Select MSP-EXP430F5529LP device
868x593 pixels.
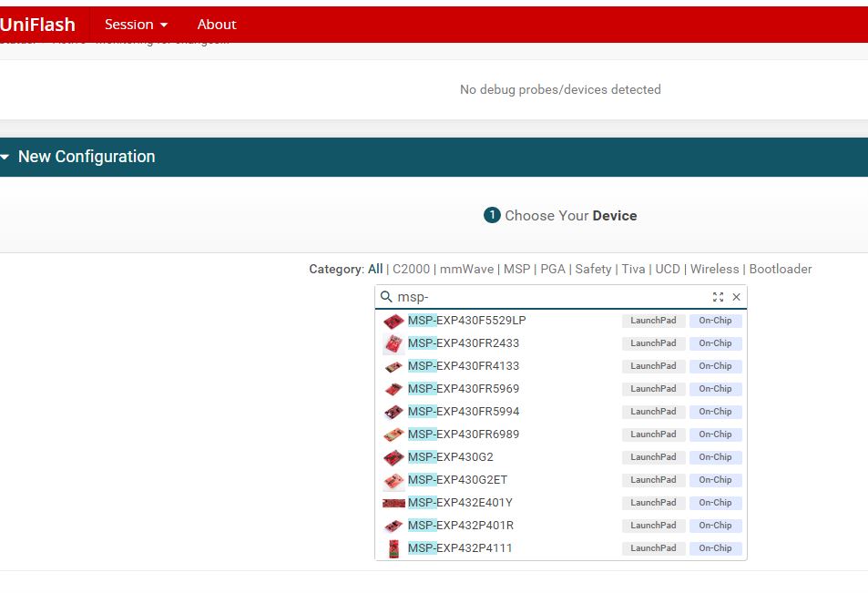(x=561, y=321)
